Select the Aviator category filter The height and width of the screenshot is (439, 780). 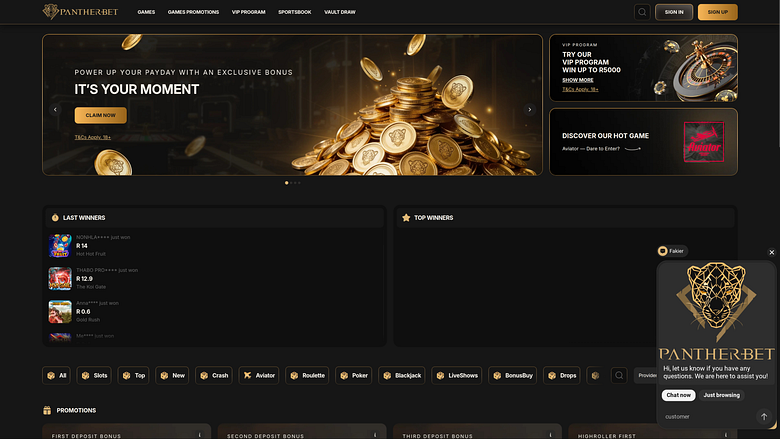pyautogui.click(x=259, y=375)
